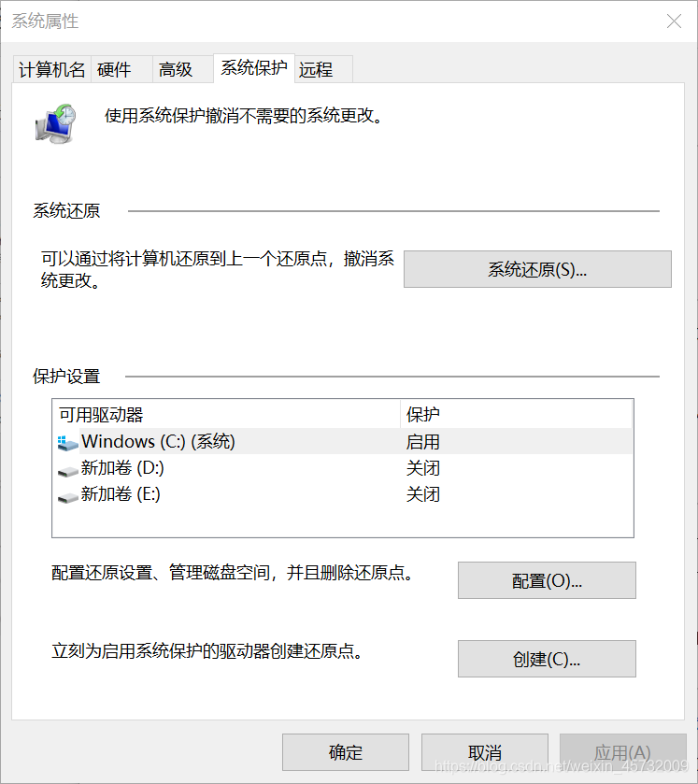Click the 系统还原 section heading

pos(66,210)
